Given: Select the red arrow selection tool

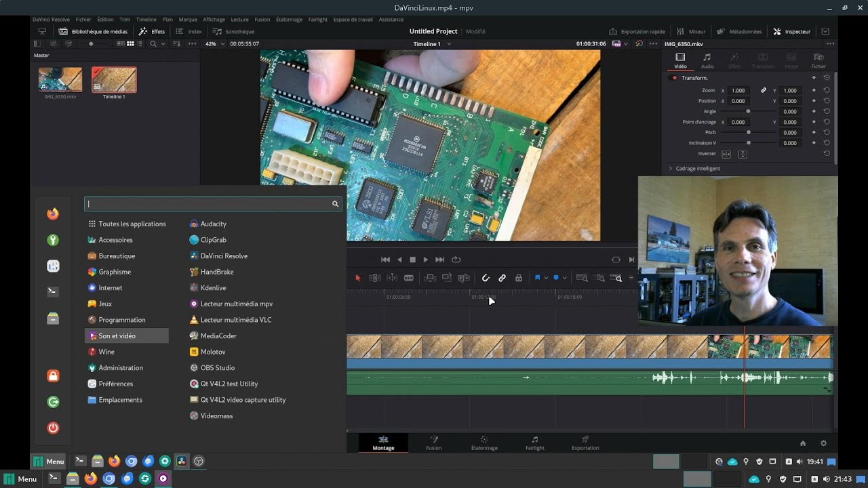Looking at the screenshot, I should click(358, 278).
